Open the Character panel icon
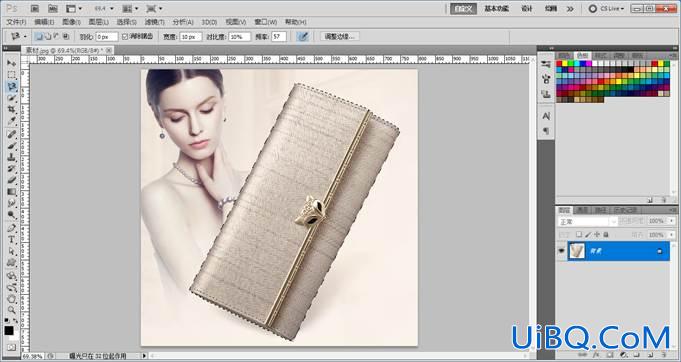The width and height of the screenshot is (681, 362). [546, 116]
